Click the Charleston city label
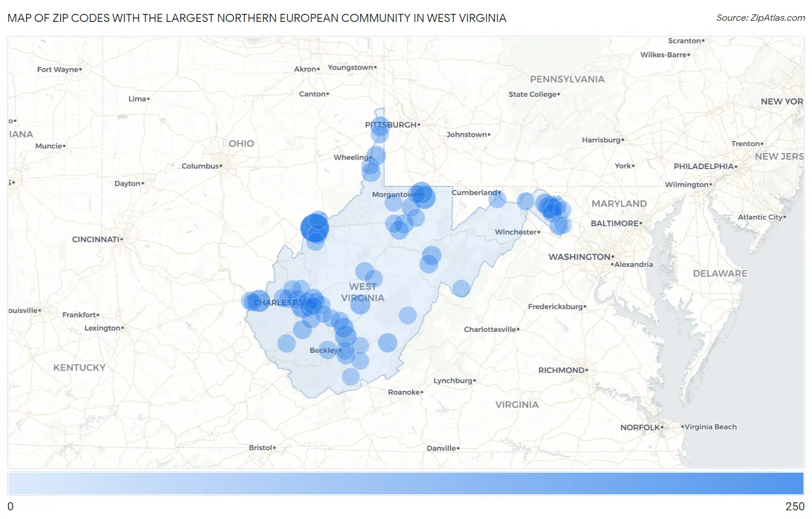812x519 pixels. click(x=278, y=303)
